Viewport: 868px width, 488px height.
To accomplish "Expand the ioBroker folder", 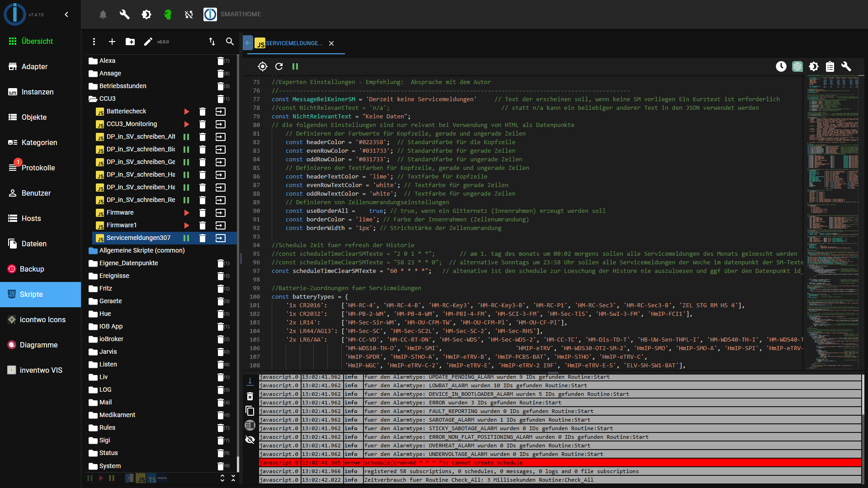I will coord(93,339).
